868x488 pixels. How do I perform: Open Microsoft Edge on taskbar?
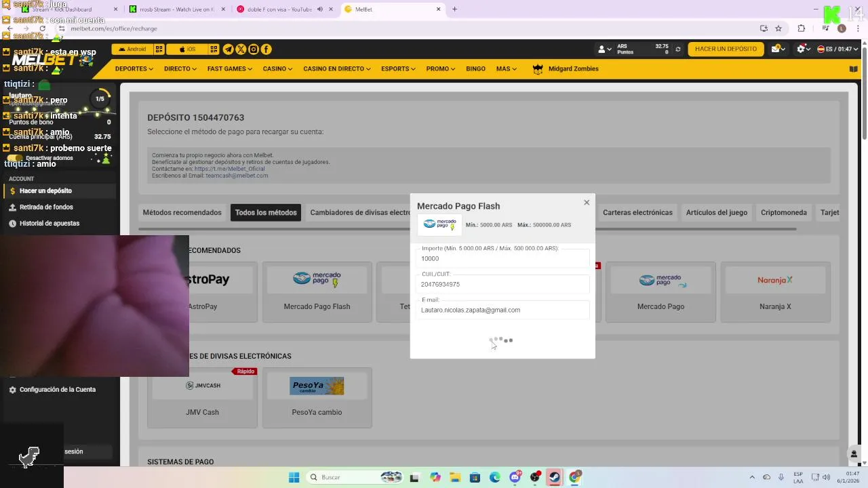click(495, 477)
